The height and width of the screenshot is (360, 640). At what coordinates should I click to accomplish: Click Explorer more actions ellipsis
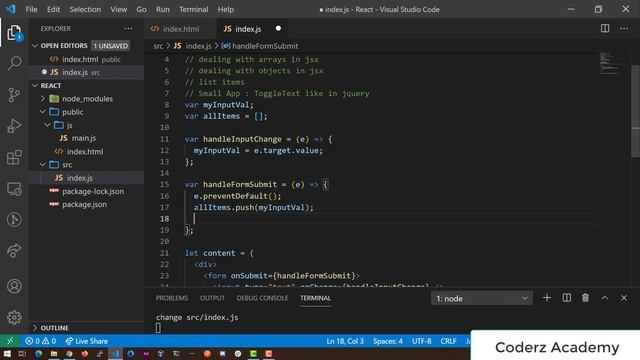(128, 29)
